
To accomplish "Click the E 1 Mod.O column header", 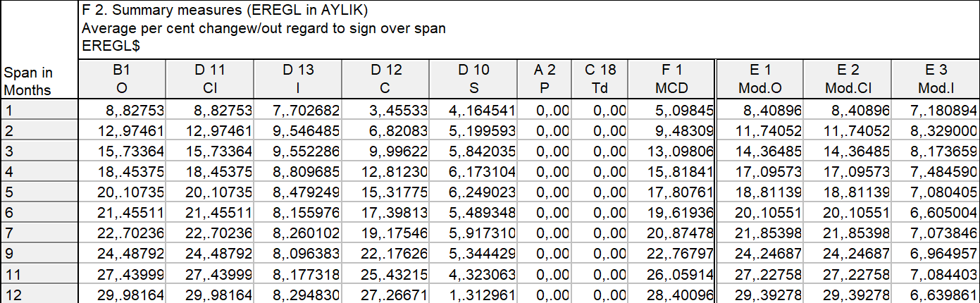I will coord(760,79).
